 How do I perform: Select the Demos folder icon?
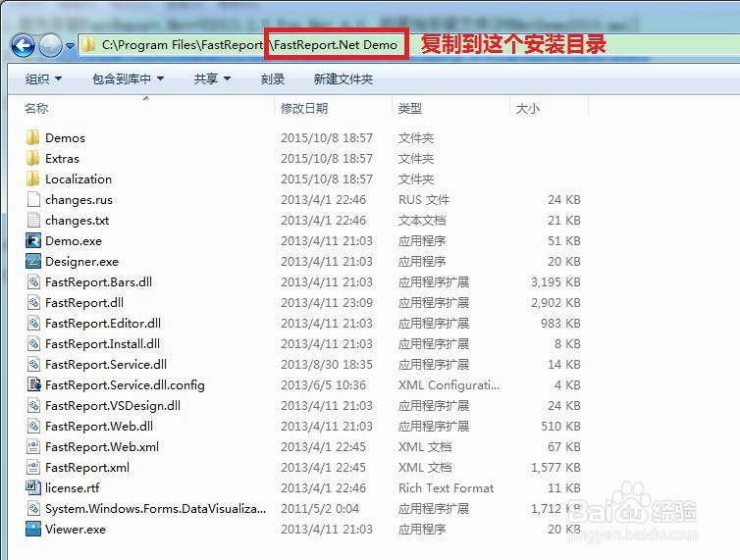(x=33, y=137)
